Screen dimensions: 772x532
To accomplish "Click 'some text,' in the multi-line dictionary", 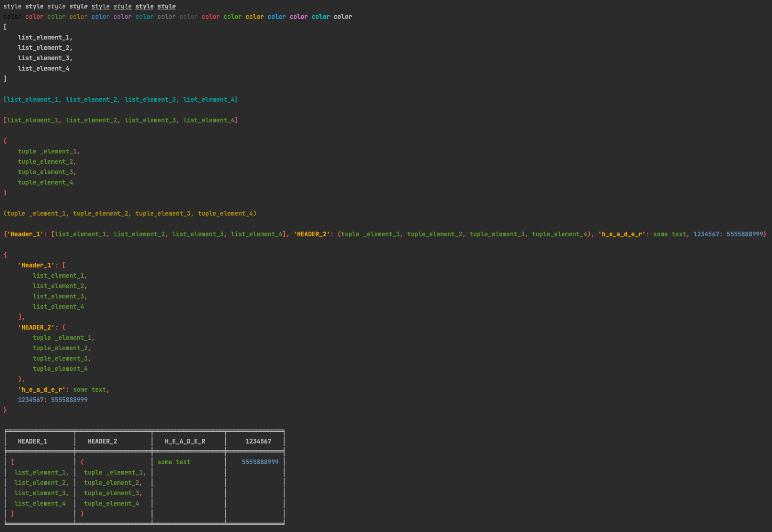I will [91, 389].
